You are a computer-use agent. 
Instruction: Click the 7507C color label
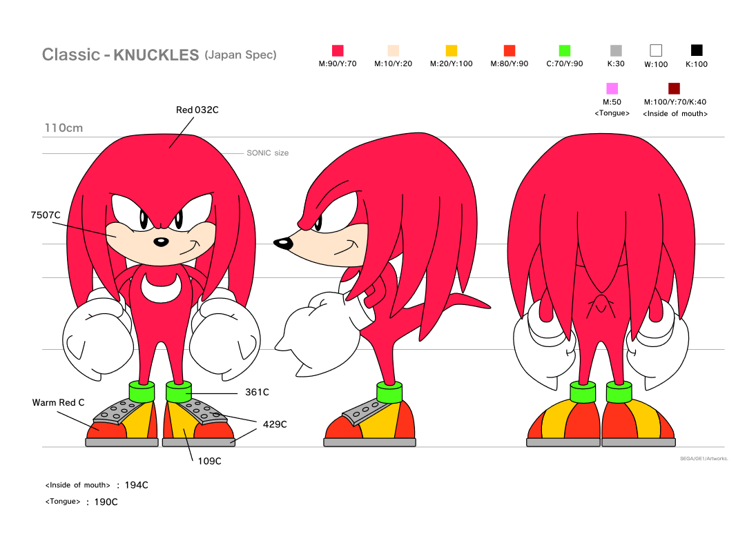[44, 215]
